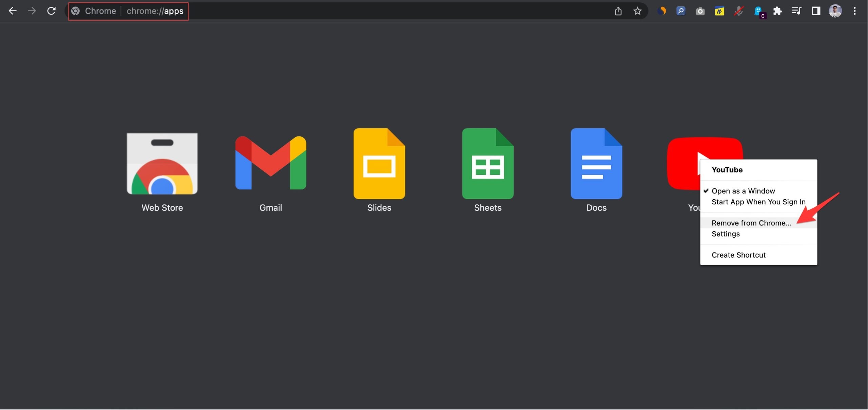Click the forward navigation arrow
The width and height of the screenshot is (868, 410).
click(32, 11)
